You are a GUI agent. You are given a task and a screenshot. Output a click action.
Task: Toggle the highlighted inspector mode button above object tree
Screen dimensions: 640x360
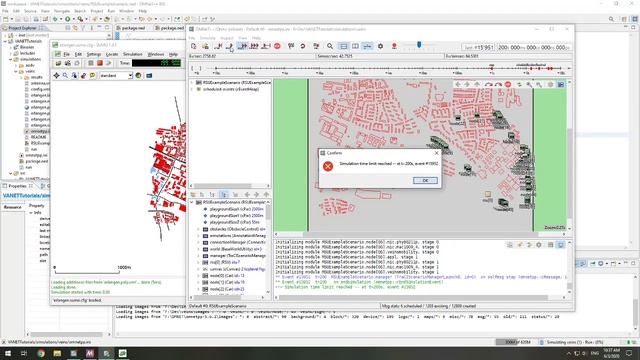pos(223,195)
